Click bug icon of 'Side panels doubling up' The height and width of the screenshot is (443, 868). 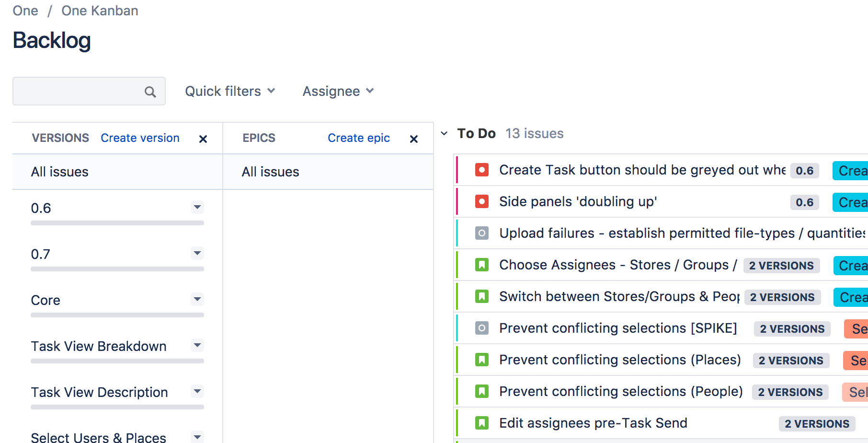pos(482,201)
